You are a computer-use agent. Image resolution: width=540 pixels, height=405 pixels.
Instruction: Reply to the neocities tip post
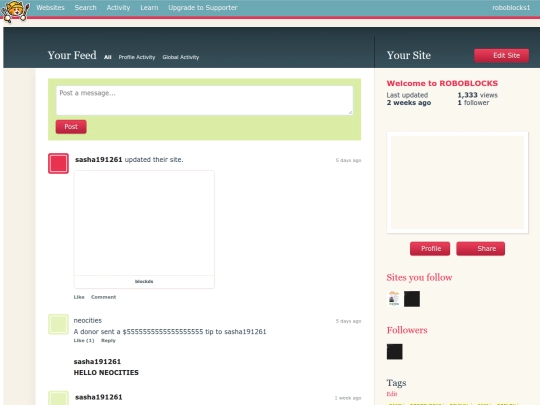coord(108,340)
